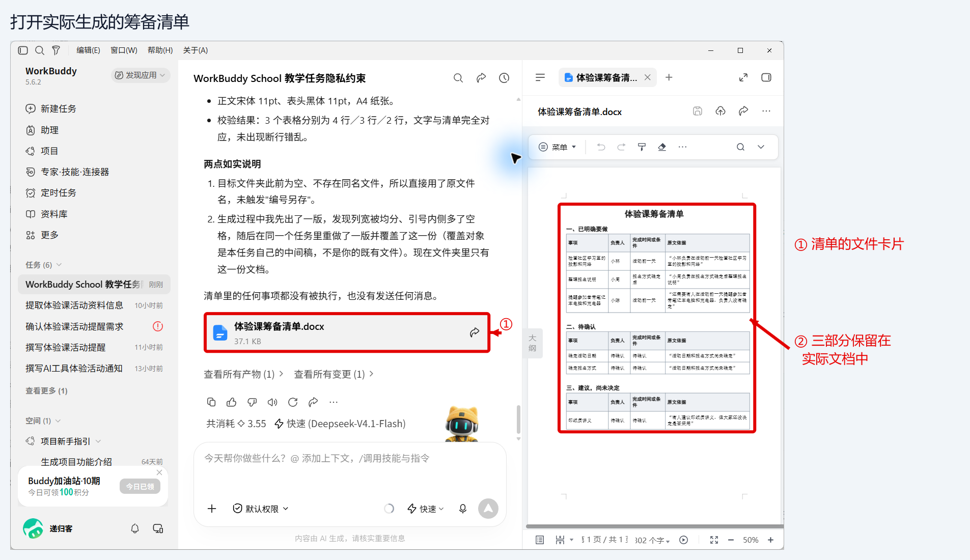Toggle the right side panel layout icon
Viewport: 970px width, 560px height.
click(x=766, y=77)
